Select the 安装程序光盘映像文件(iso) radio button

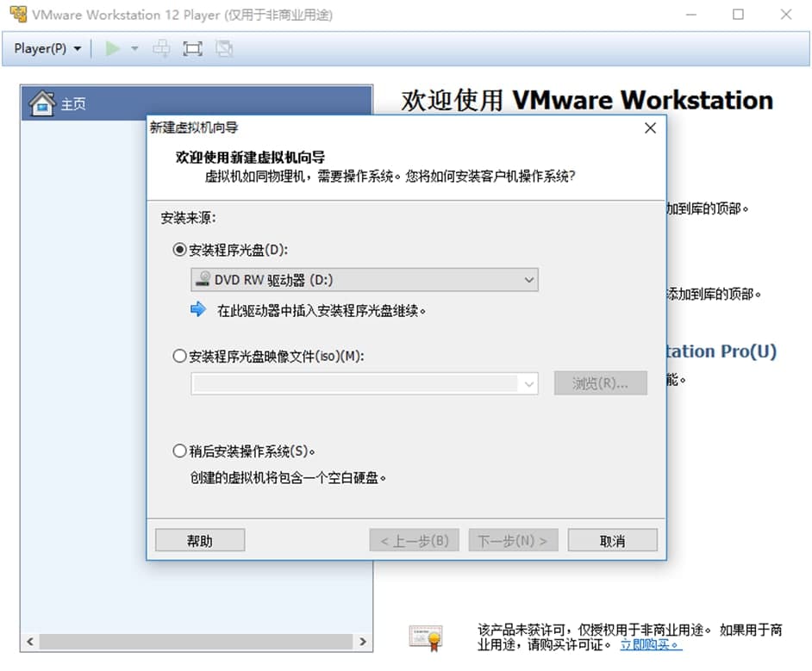pyautogui.click(x=179, y=356)
